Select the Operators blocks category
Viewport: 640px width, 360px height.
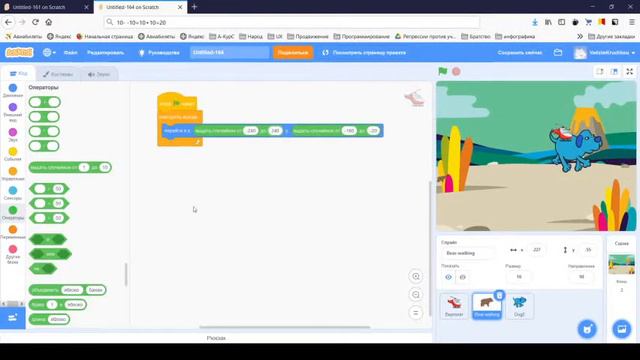click(13, 213)
